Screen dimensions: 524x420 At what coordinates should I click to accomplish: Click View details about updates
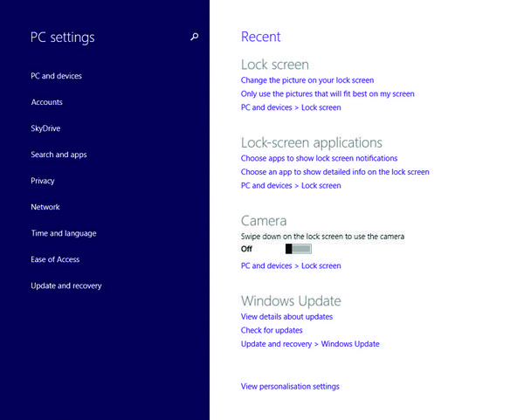tap(286, 316)
